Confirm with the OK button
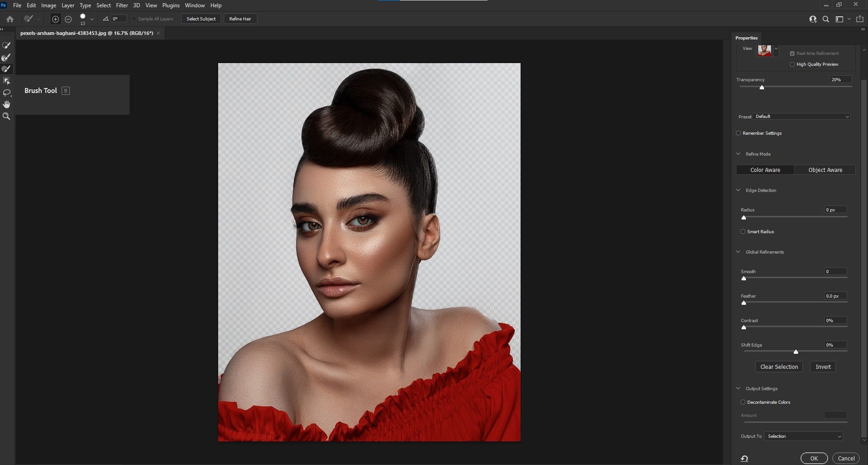Screen dimensions: 868x465 814,459
